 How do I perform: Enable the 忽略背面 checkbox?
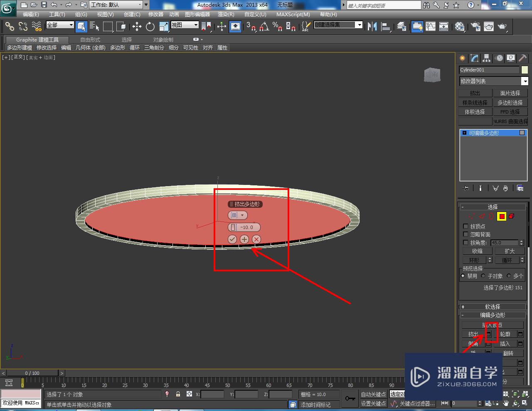[x=465, y=234]
